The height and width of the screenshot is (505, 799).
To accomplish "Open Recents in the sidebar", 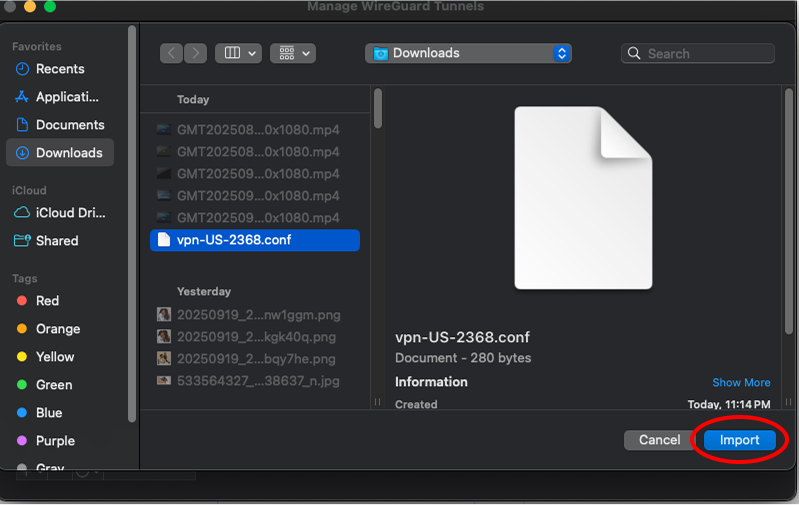I will click(60, 69).
